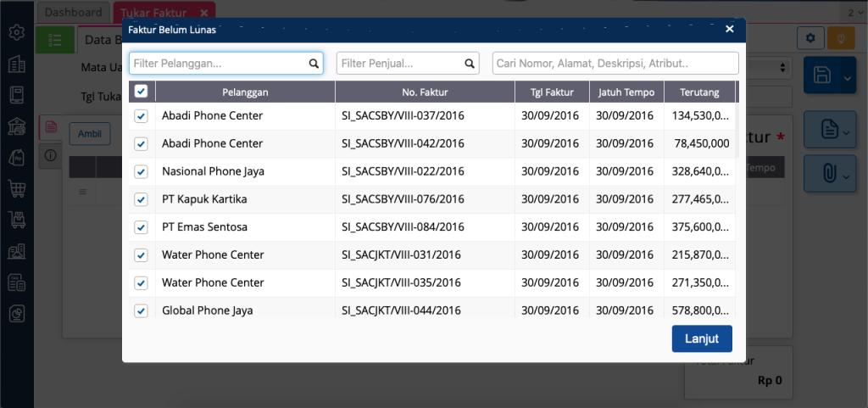Expand the document icon dropdown on the right
The height and width of the screenshot is (408, 868).
846,130
